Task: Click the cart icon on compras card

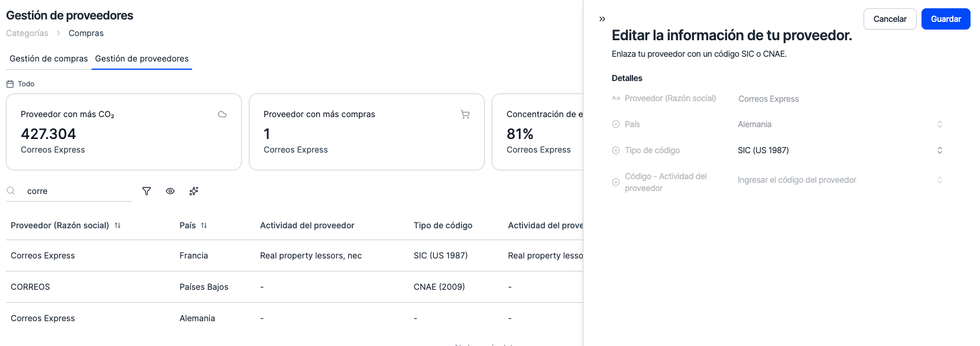Action: click(465, 114)
